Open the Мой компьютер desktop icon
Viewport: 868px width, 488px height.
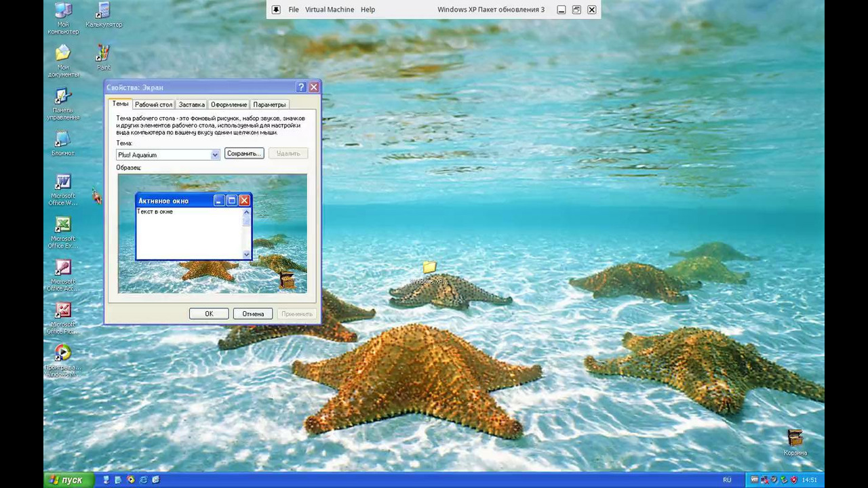[63, 12]
